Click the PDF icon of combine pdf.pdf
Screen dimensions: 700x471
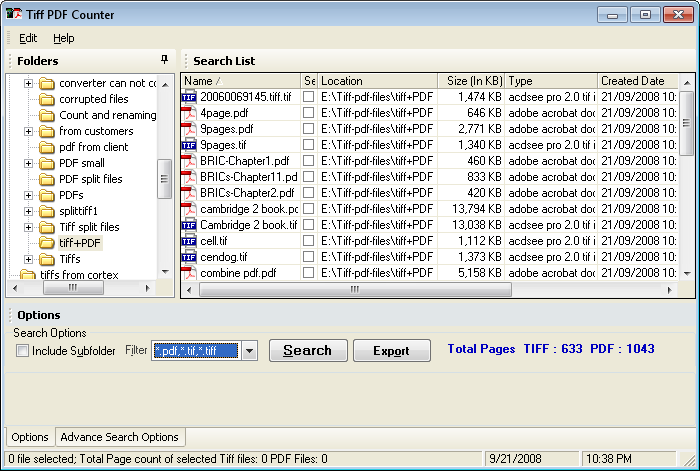pos(190,273)
